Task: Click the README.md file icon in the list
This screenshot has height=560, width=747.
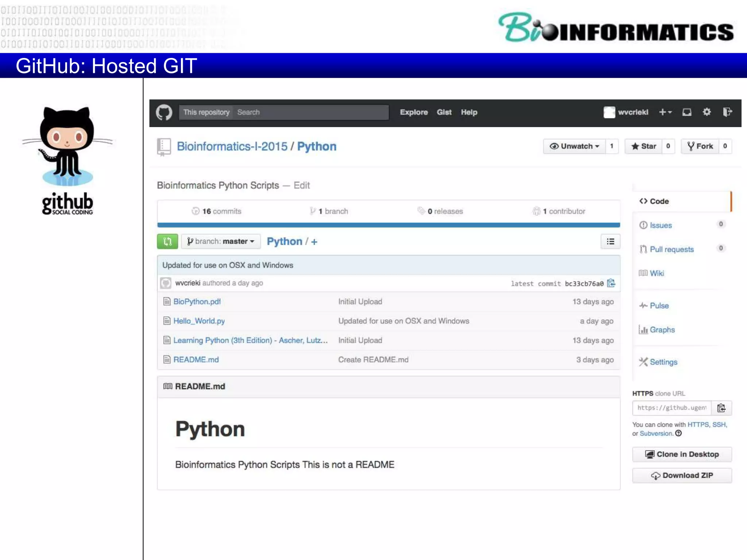Action: coord(167,359)
